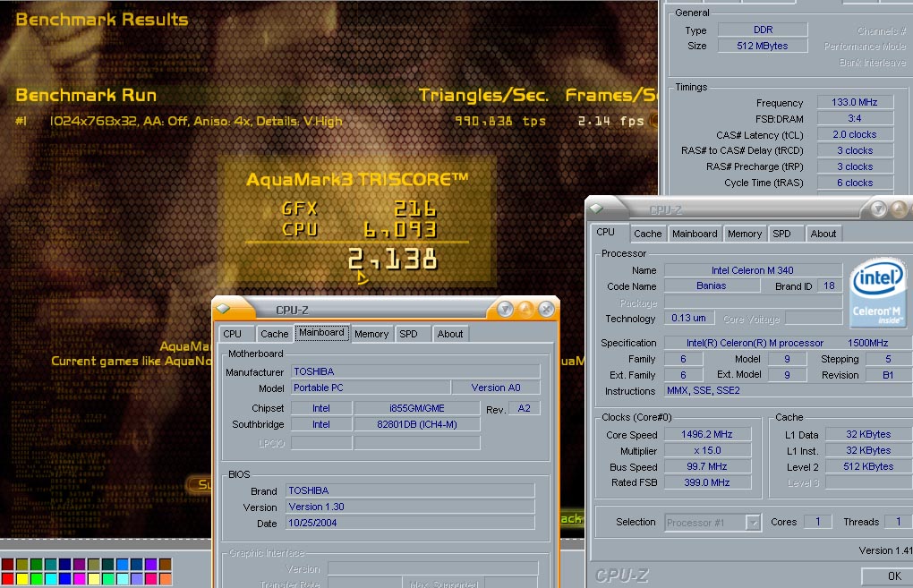Click the Rated FSB value 399.0 MHz
Screen dimensions: 913x588
[707, 482]
